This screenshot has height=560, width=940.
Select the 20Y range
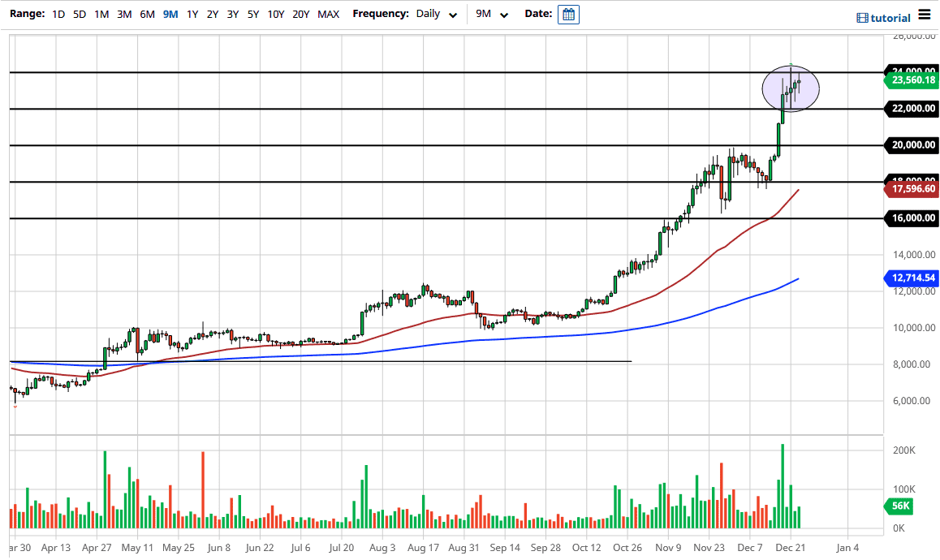[300, 14]
